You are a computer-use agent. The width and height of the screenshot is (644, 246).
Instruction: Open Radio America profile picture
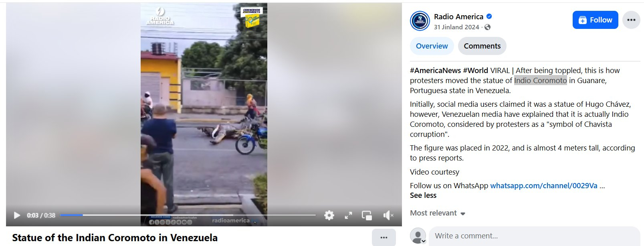[420, 21]
